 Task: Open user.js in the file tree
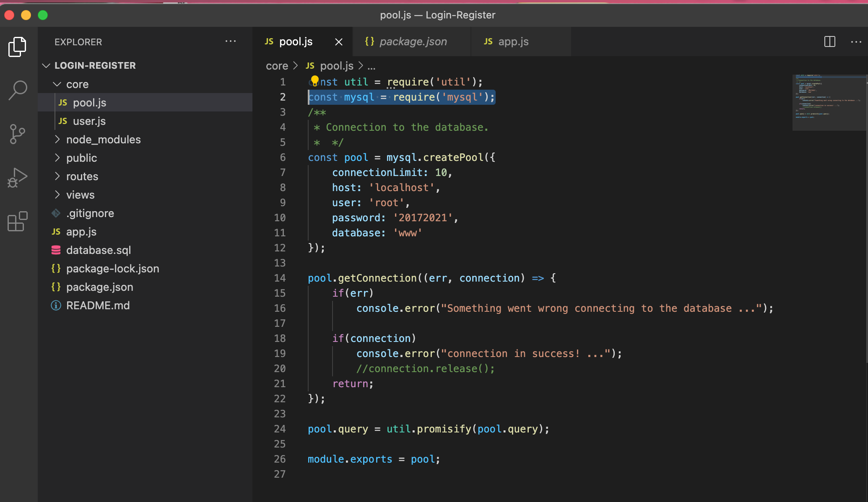89,121
